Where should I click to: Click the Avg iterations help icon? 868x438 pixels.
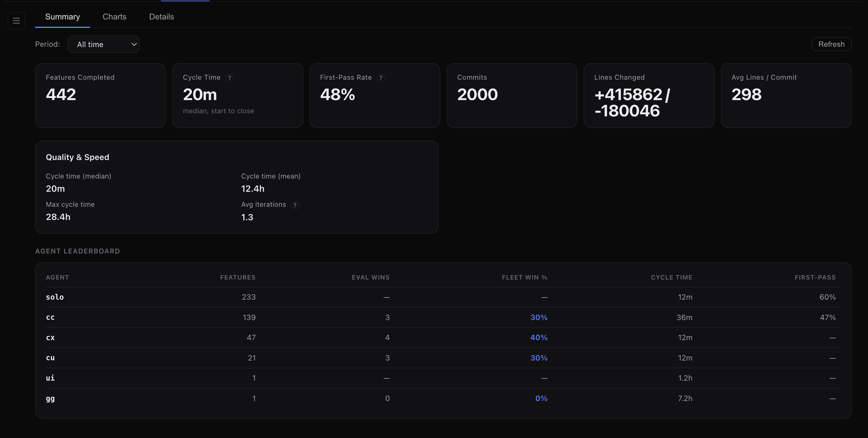[x=295, y=205]
